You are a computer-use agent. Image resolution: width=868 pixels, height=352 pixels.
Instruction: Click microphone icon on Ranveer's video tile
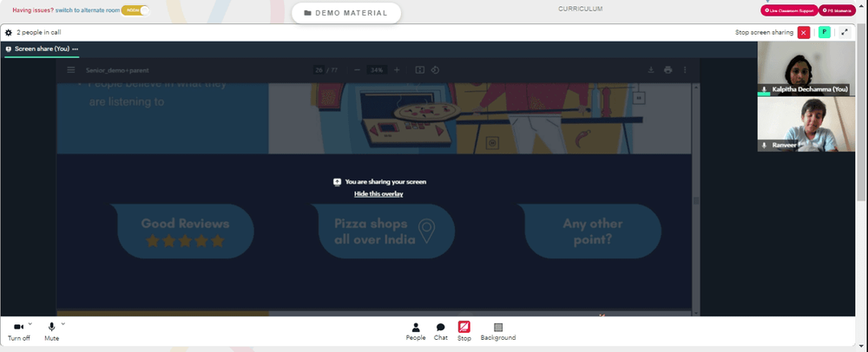(765, 146)
